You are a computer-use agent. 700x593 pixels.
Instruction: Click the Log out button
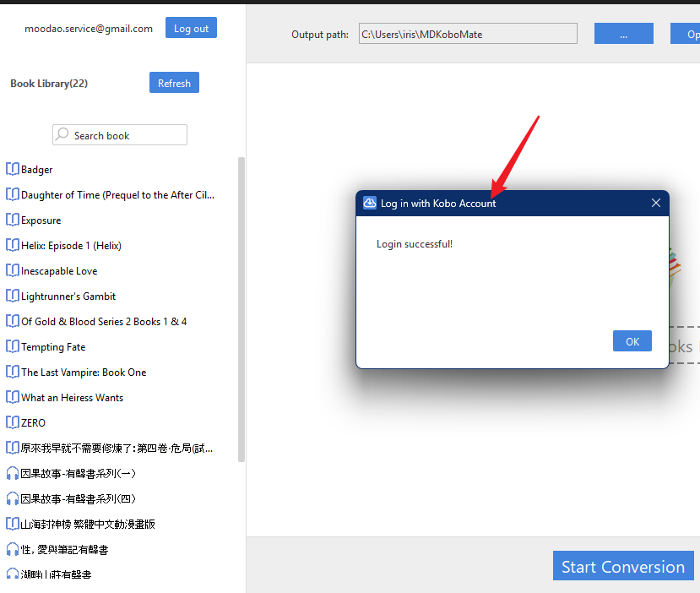pyautogui.click(x=191, y=28)
